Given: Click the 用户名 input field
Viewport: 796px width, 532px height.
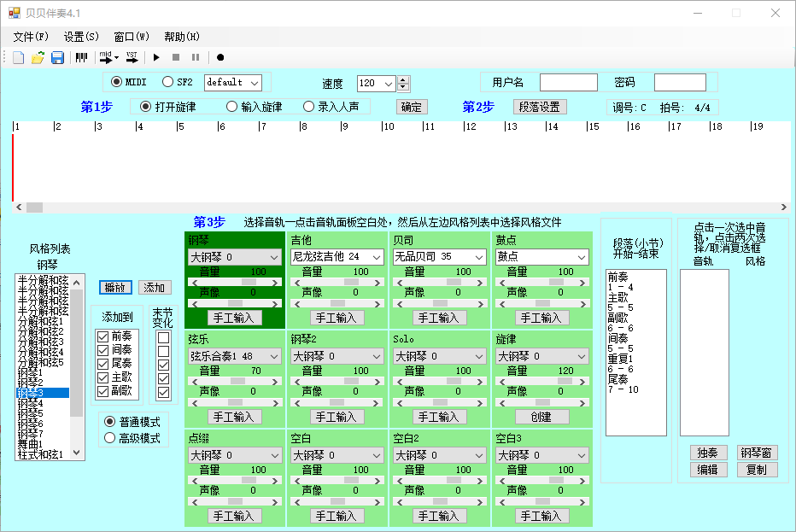Looking at the screenshot, I should click(568, 82).
